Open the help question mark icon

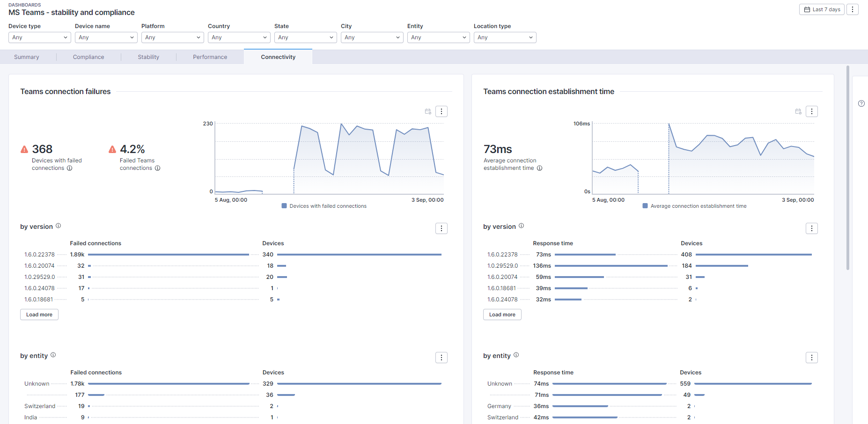861,103
